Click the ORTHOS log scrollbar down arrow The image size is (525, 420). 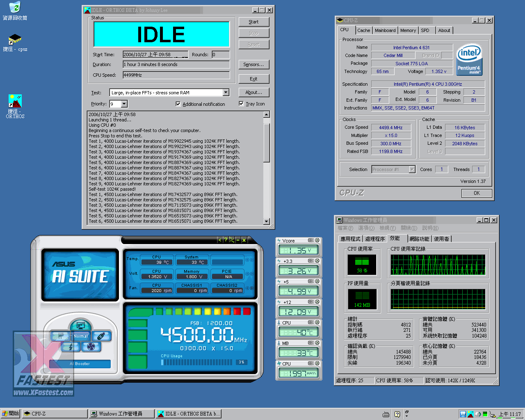point(267,221)
